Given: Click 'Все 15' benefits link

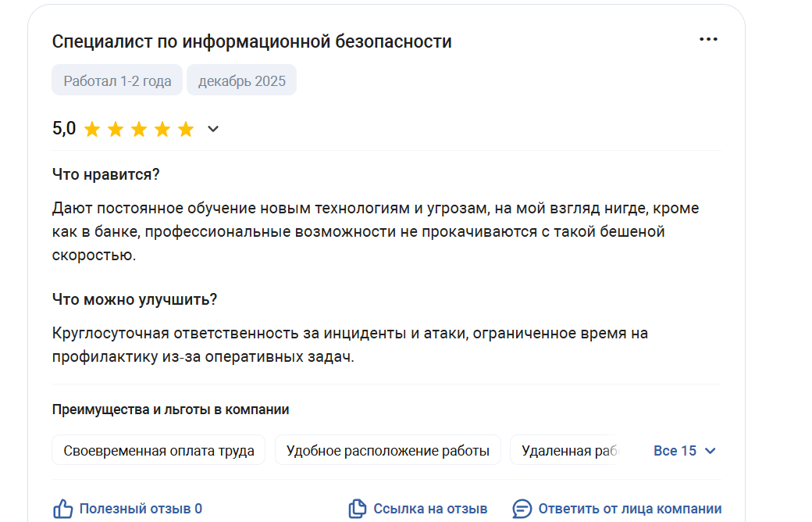Looking at the screenshot, I should tap(675, 451).
